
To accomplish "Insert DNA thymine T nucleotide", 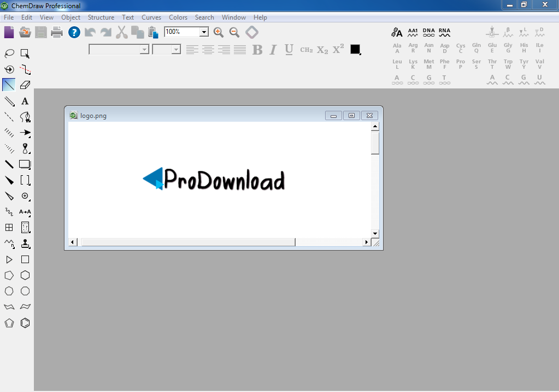I will coord(445,80).
